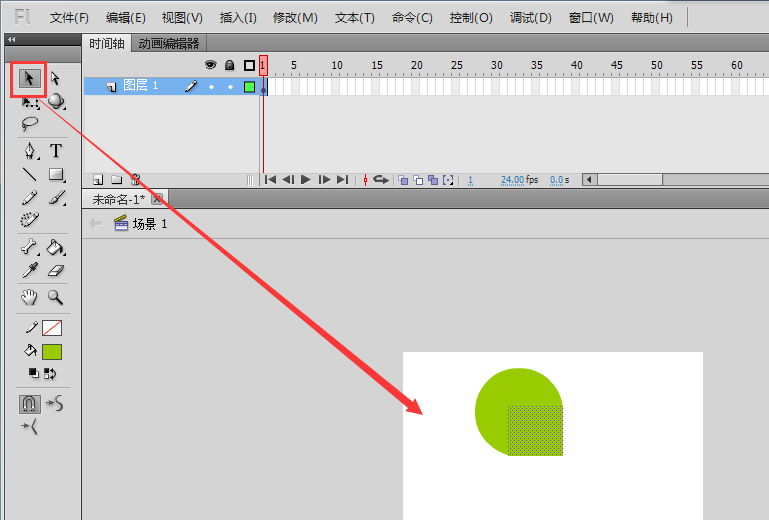The height and width of the screenshot is (520, 769).
Task: Click the 场景 1 scene label
Action: point(150,224)
